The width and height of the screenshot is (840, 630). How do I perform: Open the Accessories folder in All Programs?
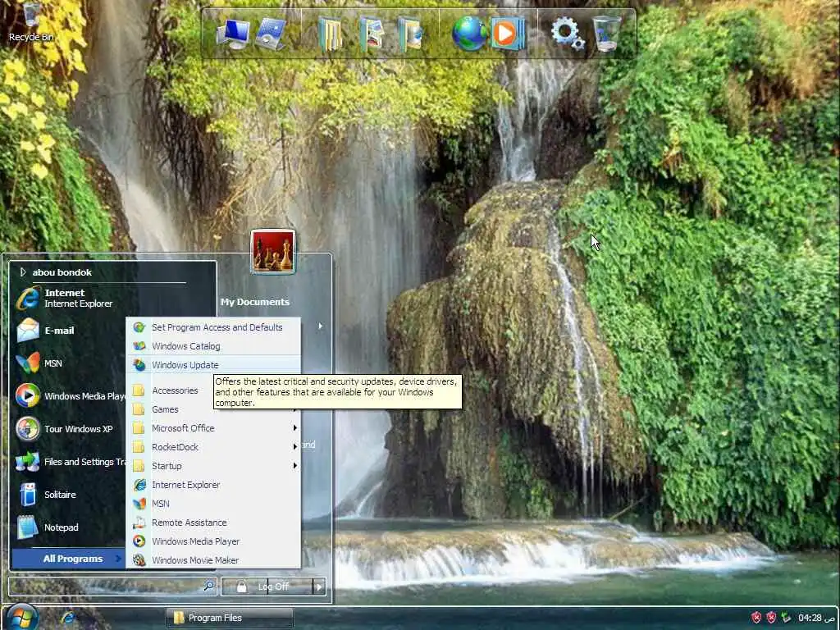[171, 390]
